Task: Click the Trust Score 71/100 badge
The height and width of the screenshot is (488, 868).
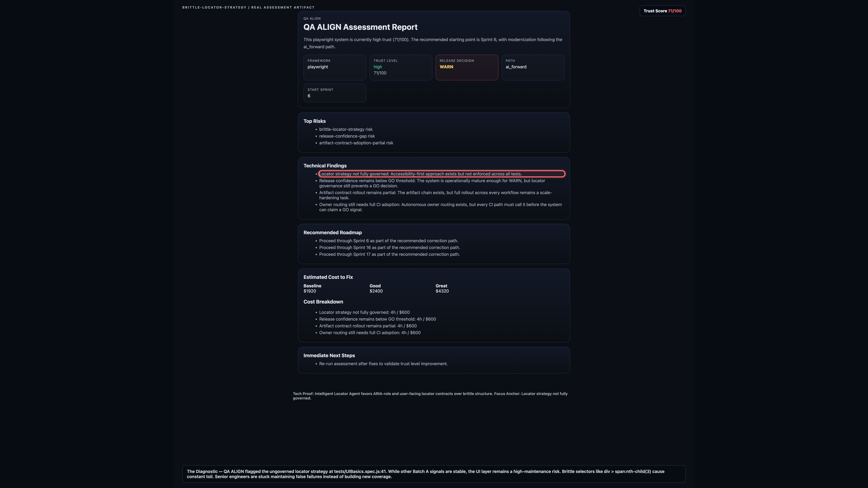Action: click(662, 11)
